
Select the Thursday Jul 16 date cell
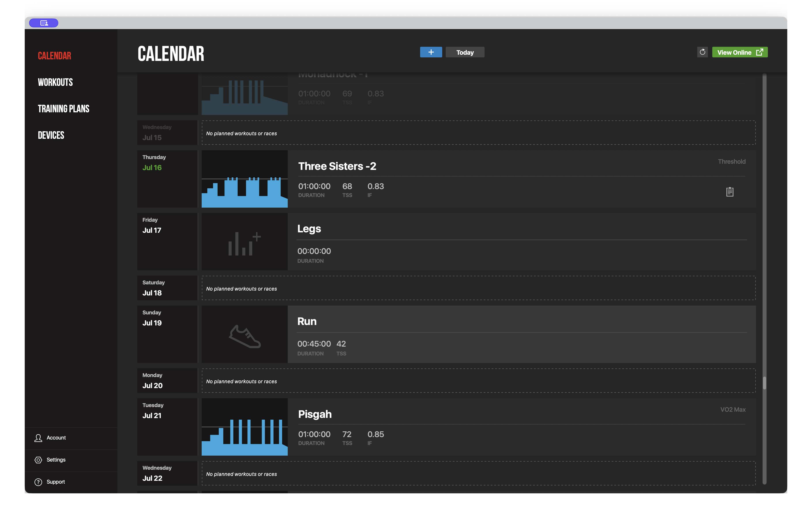167,179
